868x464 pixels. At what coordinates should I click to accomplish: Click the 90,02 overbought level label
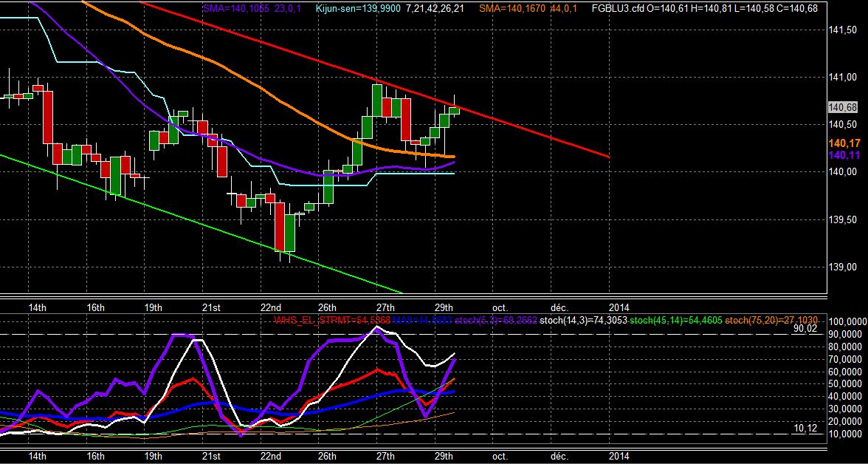click(805, 328)
